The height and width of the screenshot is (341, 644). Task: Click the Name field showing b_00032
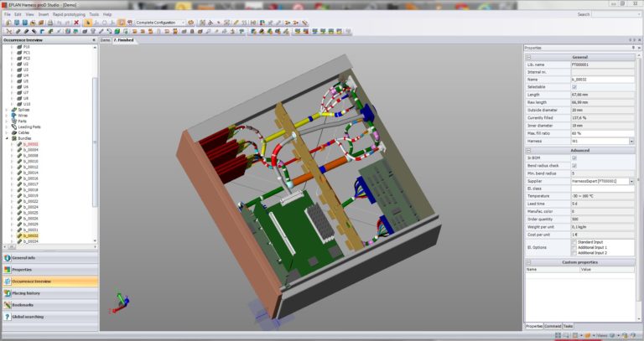602,80
